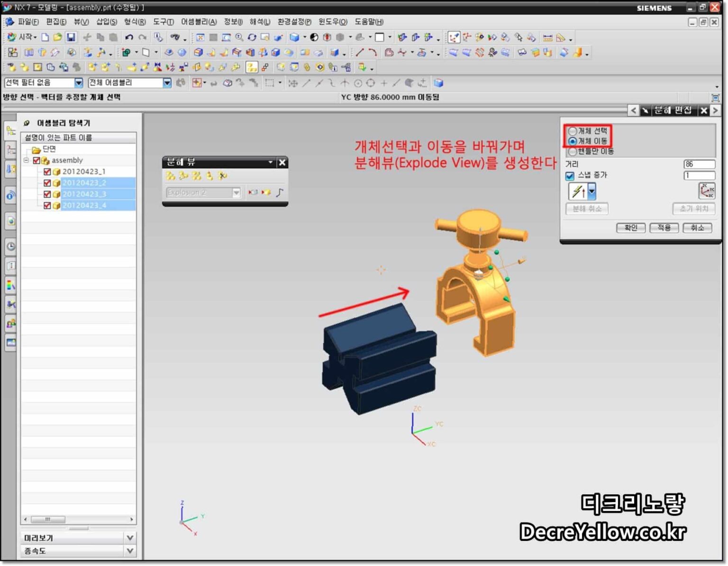Click the Delete Explosion icon in 분해 뷰
The width and height of the screenshot is (728, 566).
click(222, 176)
